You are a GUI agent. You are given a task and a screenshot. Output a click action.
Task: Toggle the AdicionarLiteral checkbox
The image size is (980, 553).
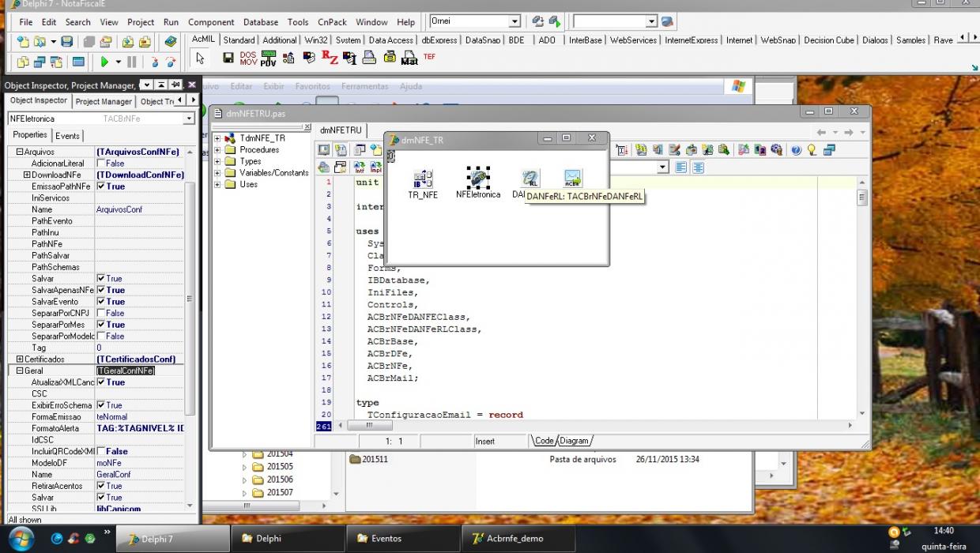coord(101,164)
